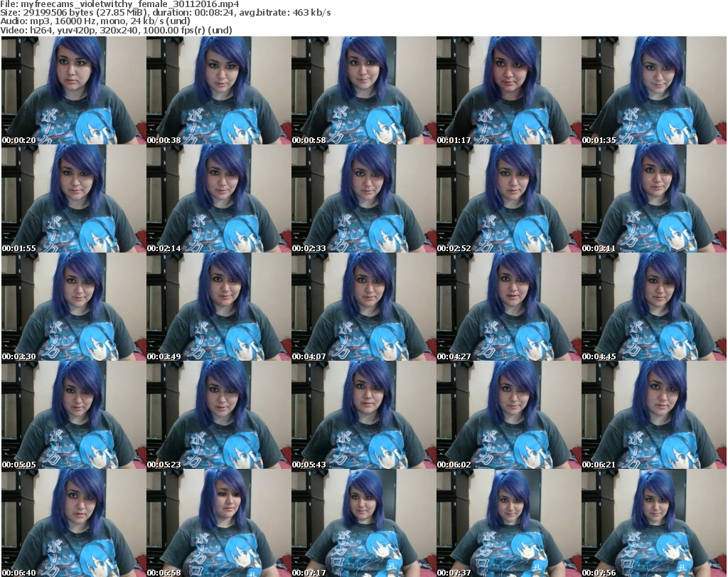This screenshot has width=728, height=577.
Task: Click the 'Audio: mp3, 16000 Hz' line
Action: tap(95, 21)
